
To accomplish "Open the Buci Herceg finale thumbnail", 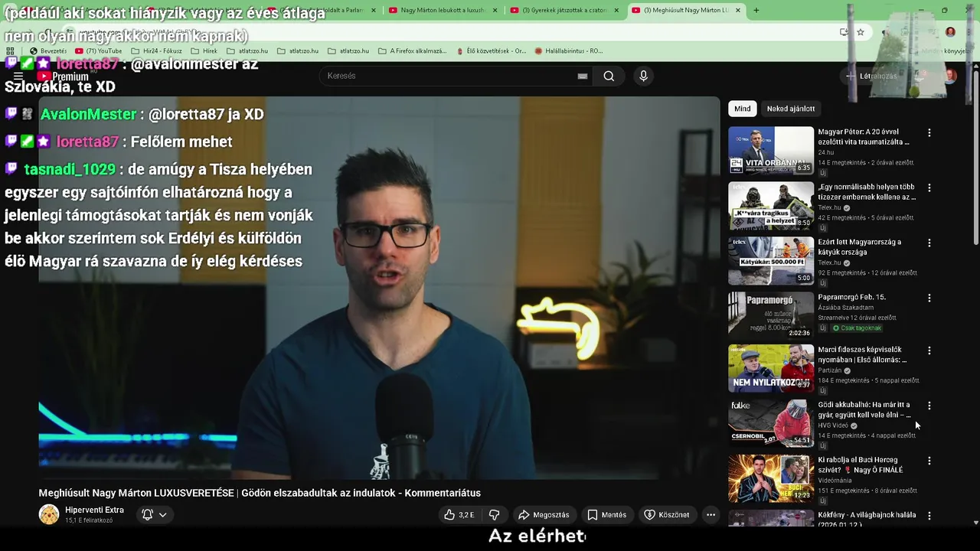I will [771, 478].
